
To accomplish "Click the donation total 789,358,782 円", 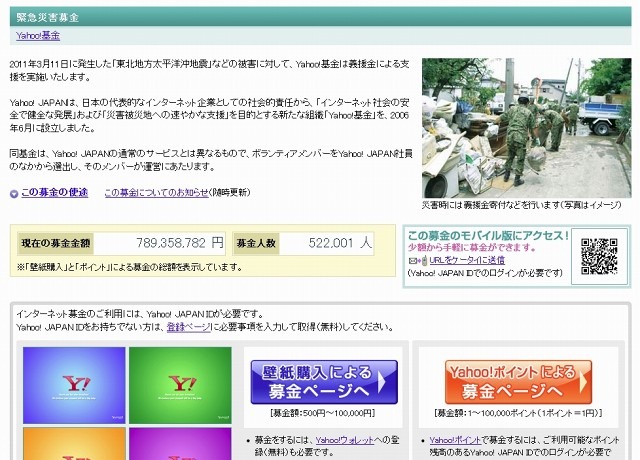I will (180, 243).
